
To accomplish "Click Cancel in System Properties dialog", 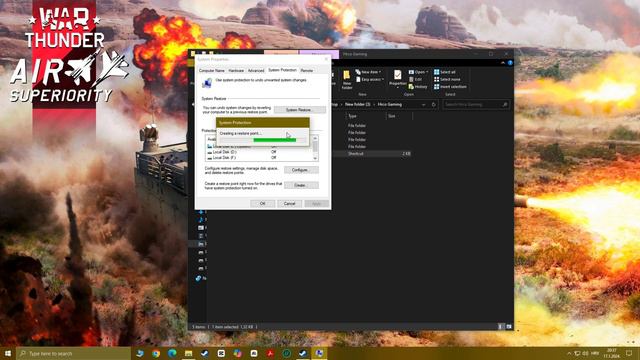I will coord(289,203).
